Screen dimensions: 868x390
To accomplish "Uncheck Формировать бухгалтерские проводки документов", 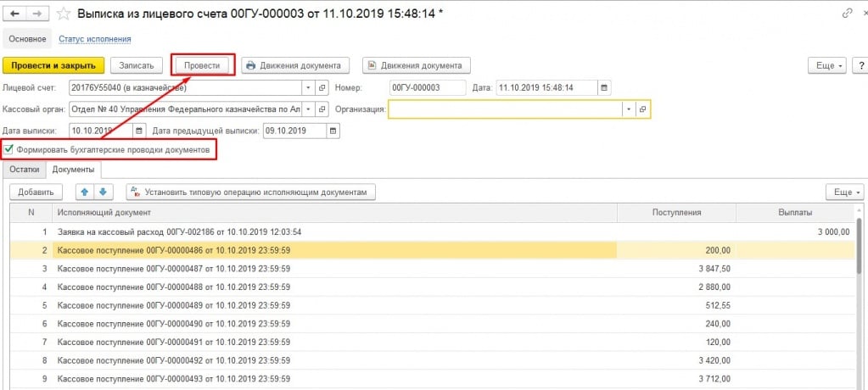I will 8,150.
